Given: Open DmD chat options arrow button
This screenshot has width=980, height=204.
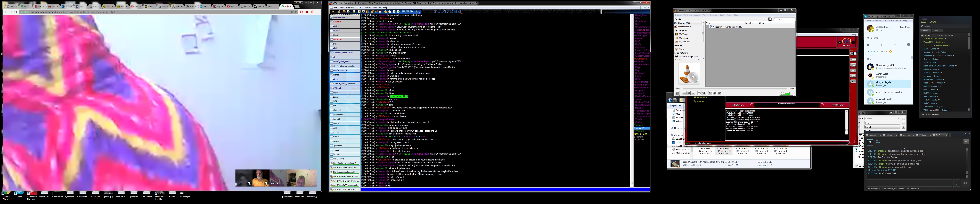Looking at the screenshot, I should (x=966, y=142).
